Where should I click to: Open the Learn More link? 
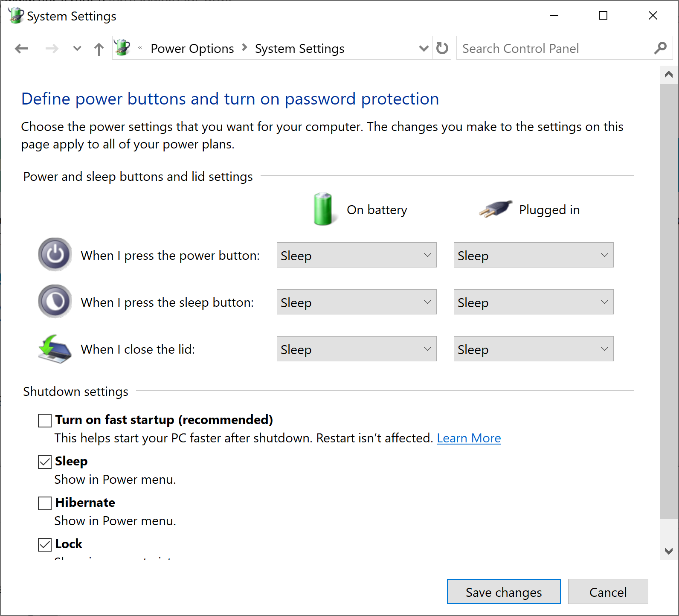pyautogui.click(x=469, y=438)
